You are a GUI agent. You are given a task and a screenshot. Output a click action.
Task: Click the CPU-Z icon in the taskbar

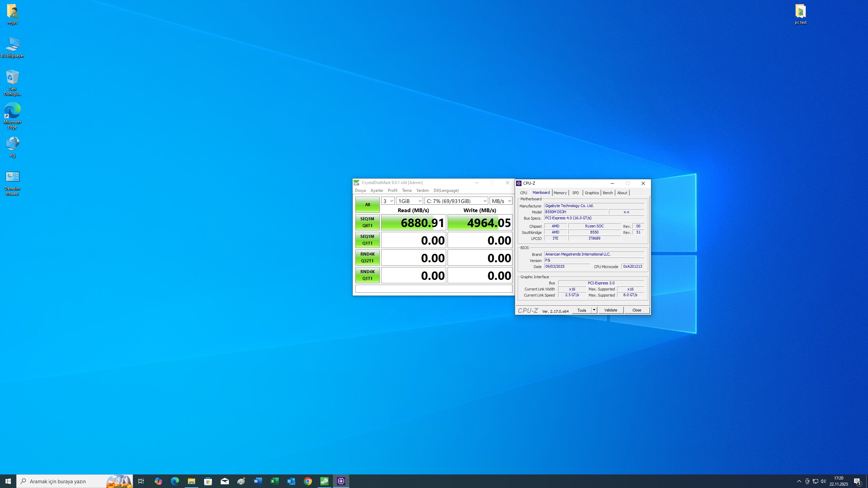(x=341, y=481)
